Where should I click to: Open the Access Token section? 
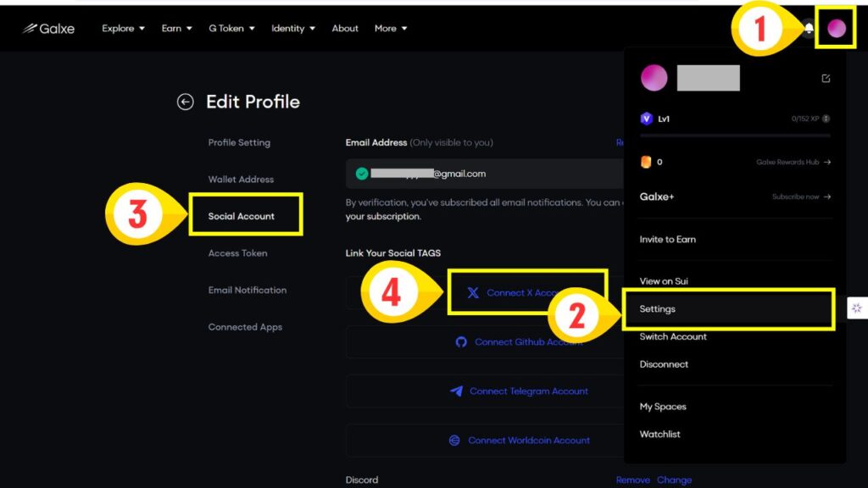[x=237, y=252]
